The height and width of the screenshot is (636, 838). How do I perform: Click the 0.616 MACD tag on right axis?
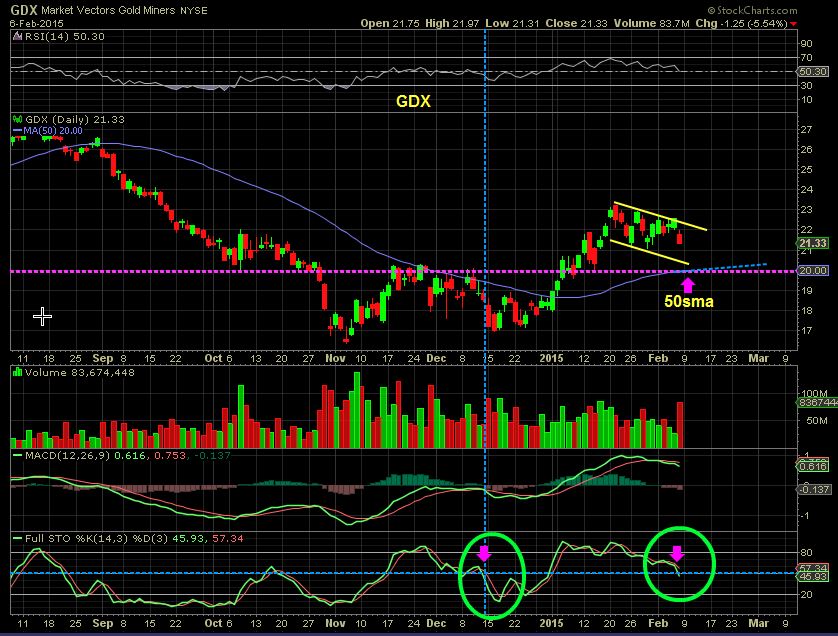(x=813, y=467)
